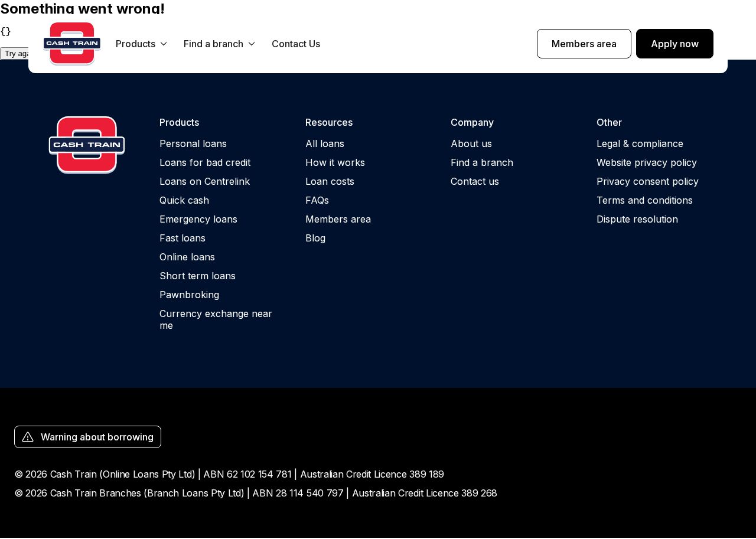Click the Company column heading
The image size is (756, 539).
[472, 122]
